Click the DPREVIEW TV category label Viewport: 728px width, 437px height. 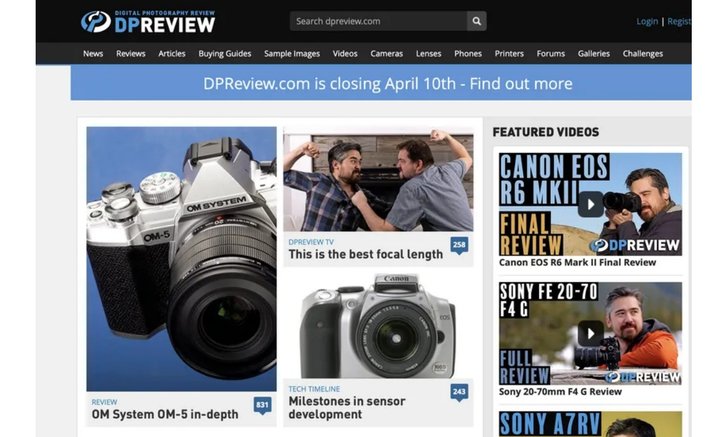coord(311,242)
